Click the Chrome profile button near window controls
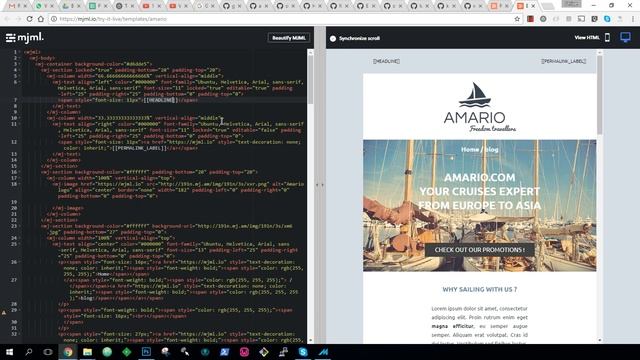The height and width of the screenshot is (360, 640). [571, 4]
